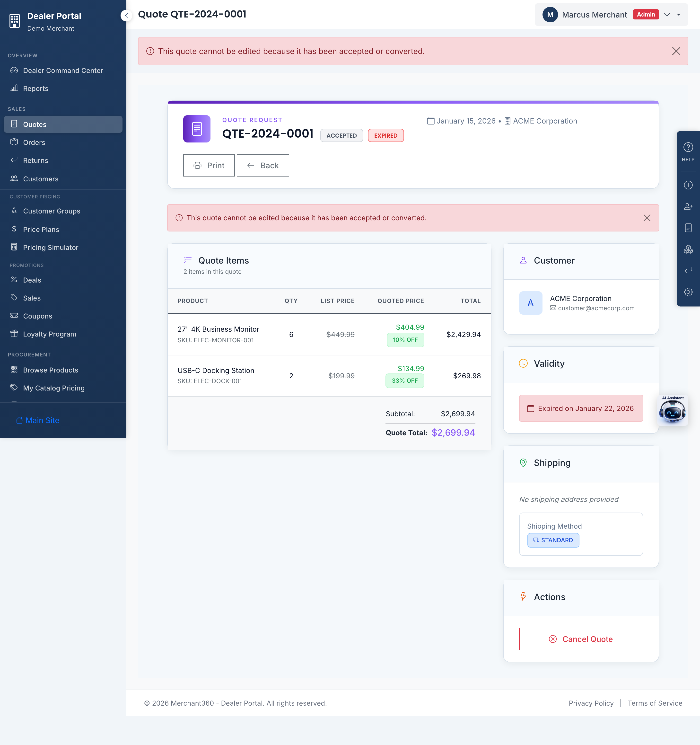
Task: Open the small caret dropdown beside user menu
Action: click(x=678, y=15)
